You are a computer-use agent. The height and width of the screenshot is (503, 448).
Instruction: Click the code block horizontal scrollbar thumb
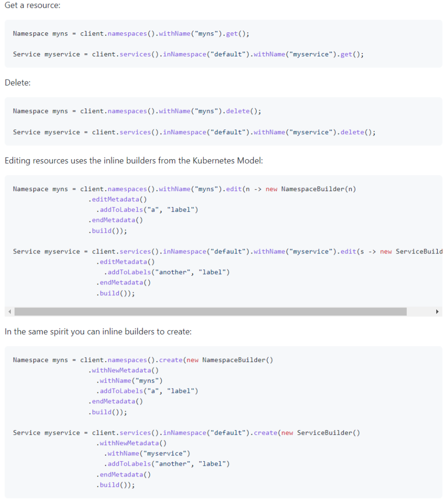click(x=211, y=311)
